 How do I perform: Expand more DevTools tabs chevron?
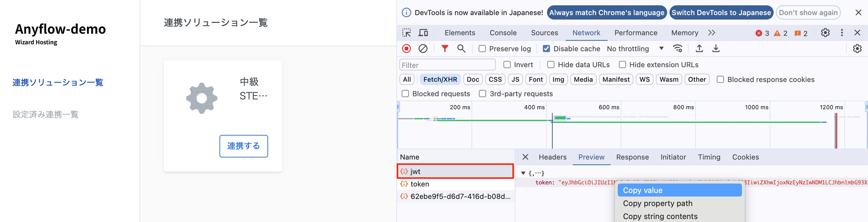point(712,33)
